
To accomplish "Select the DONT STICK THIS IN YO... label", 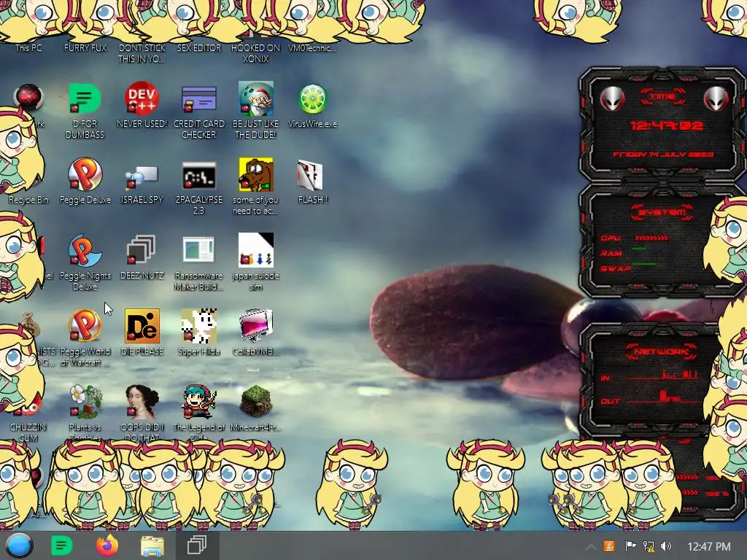I will point(142,53).
